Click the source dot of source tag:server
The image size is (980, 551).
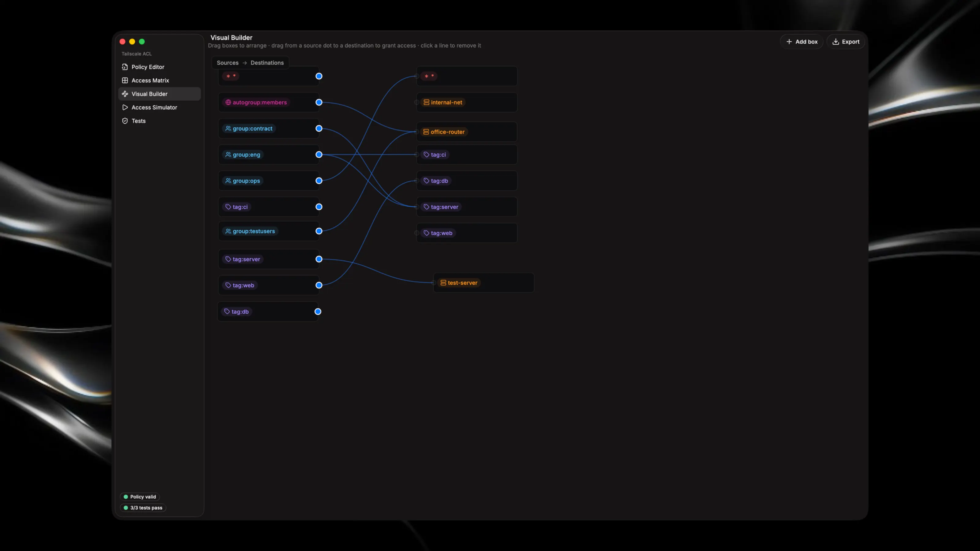[x=319, y=259]
